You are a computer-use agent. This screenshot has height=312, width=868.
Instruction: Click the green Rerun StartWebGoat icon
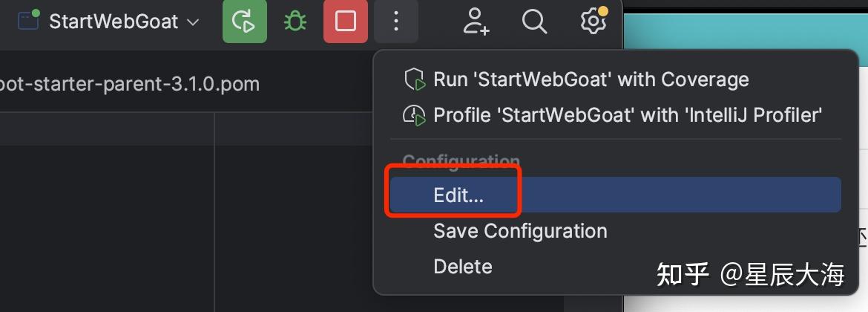point(244,21)
